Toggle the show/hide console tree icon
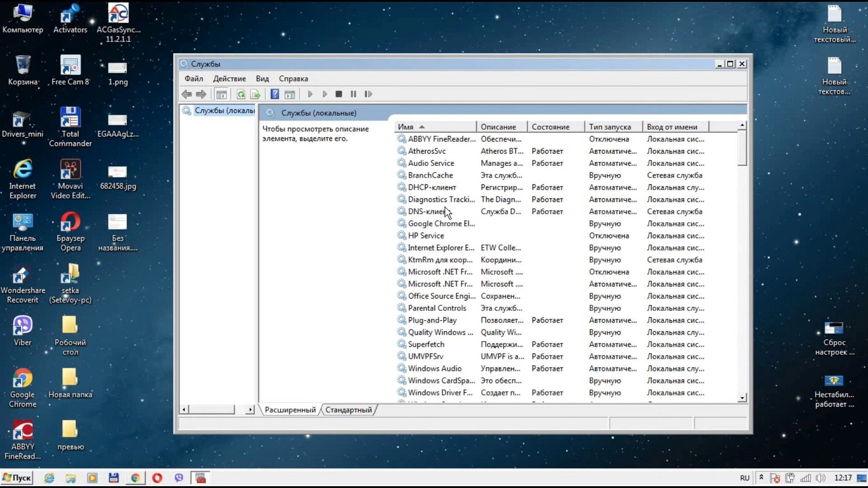The height and width of the screenshot is (488, 868). [222, 94]
